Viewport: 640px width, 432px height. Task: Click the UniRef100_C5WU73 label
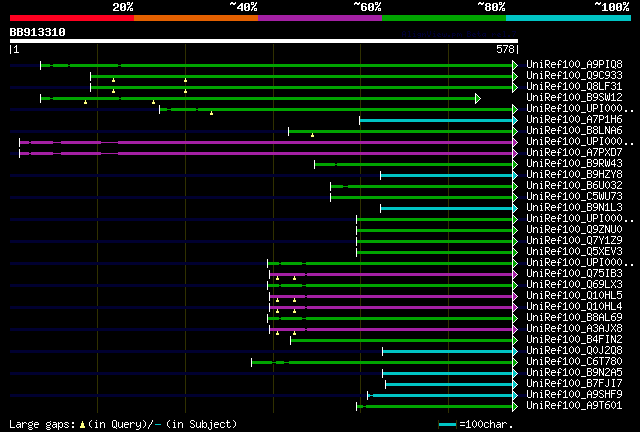pos(574,197)
